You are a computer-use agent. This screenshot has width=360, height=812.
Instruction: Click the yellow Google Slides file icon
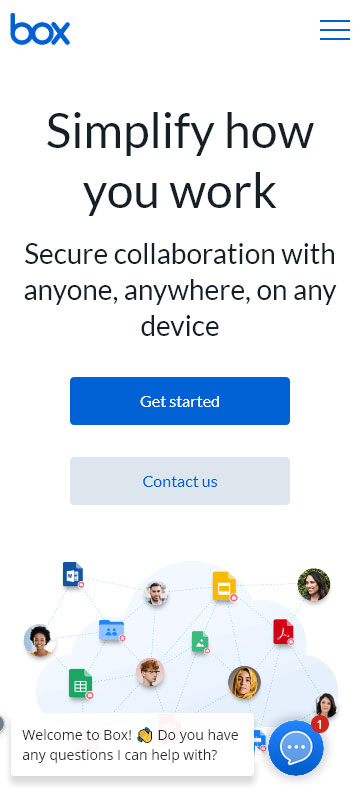pyautogui.click(x=224, y=586)
